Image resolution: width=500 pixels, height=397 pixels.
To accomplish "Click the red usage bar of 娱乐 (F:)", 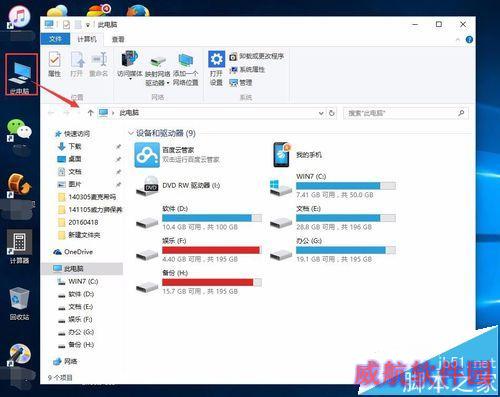I will (x=211, y=250).
